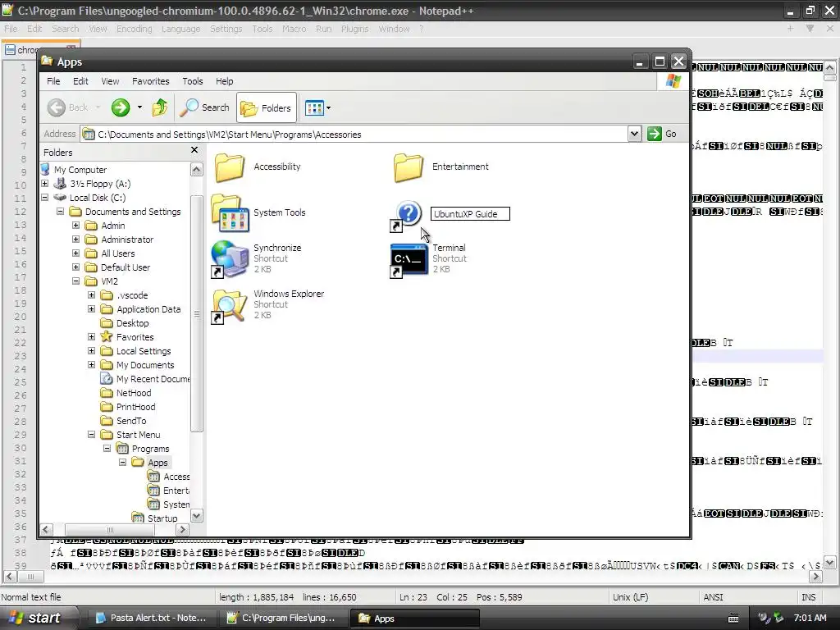Open the Forward history dropdown arrow

point(139,107)
